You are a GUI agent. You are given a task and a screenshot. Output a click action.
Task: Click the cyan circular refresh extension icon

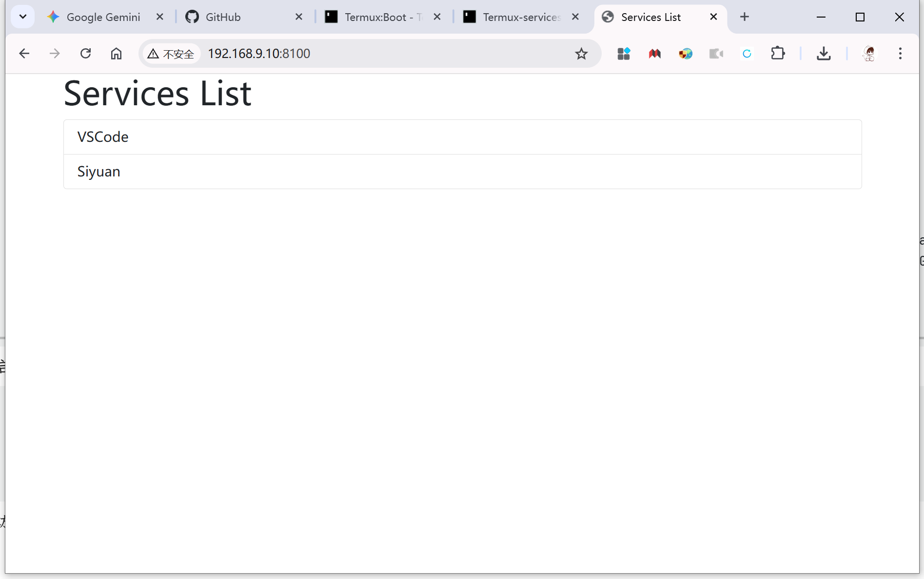click(x=747, y=54)
